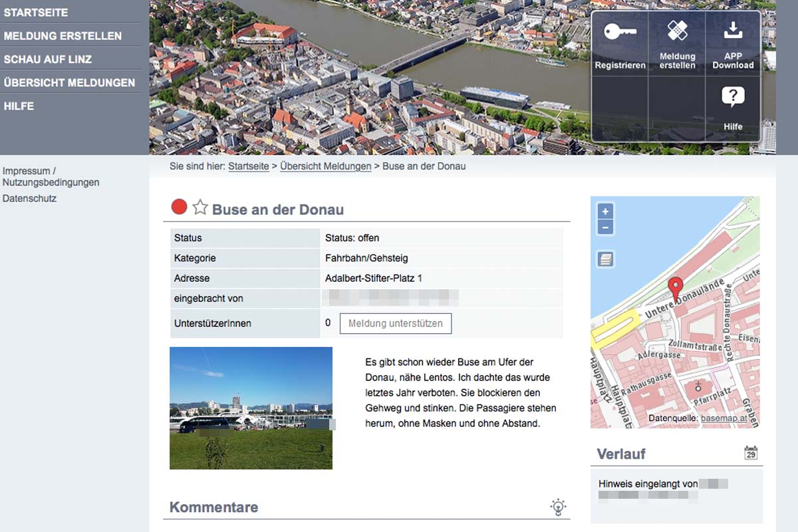The image size is (798, 532).
Task: Click the UnterstützerInnen row label
Action: coord(213,323)
